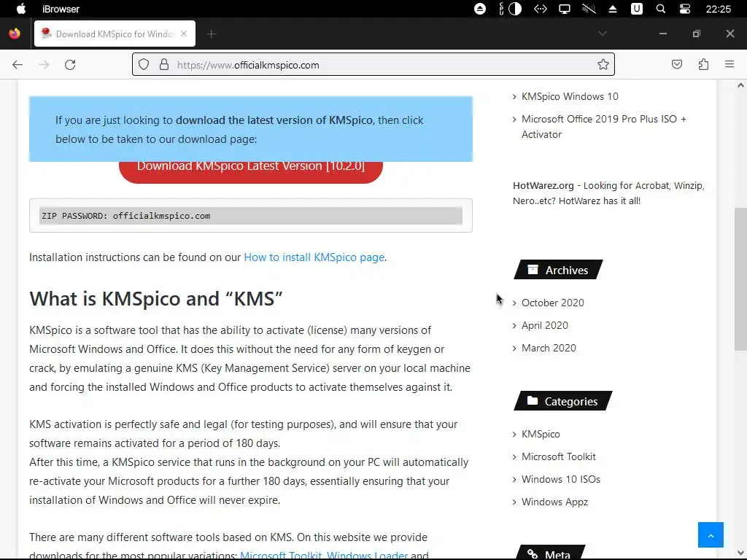Screen dimensions: 747x560
Task: Bookmark this page with star icon
Action: (603, 64)
